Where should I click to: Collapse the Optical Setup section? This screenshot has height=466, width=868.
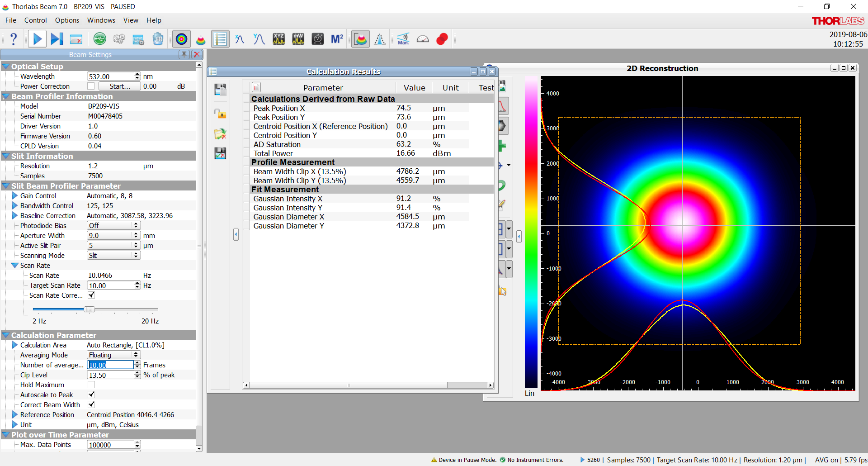[x=6, y=67]
